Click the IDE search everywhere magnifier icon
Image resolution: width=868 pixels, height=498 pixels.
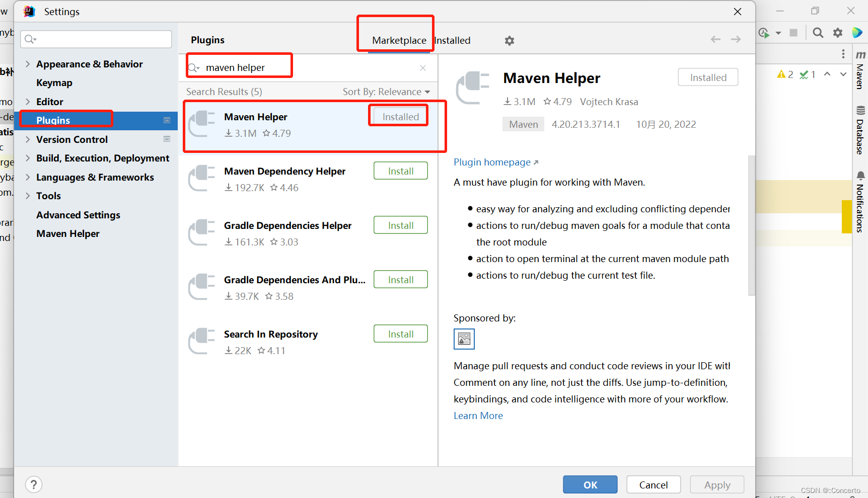[818, 33]
